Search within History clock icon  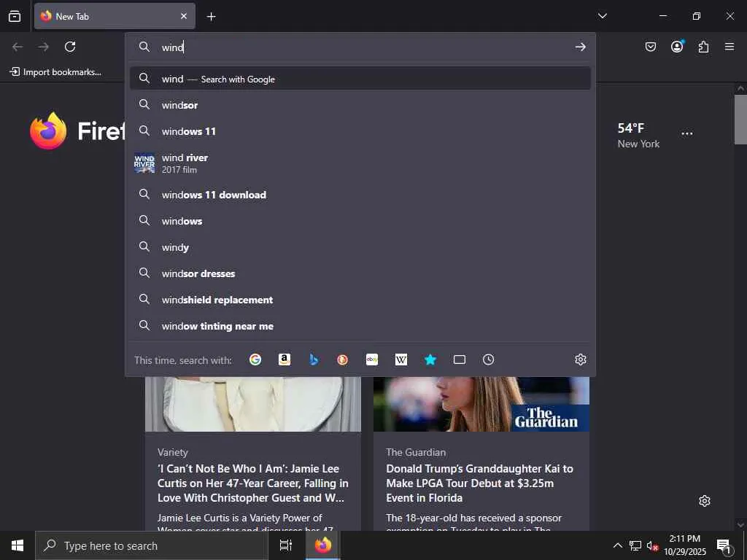[x=488, y=359]
